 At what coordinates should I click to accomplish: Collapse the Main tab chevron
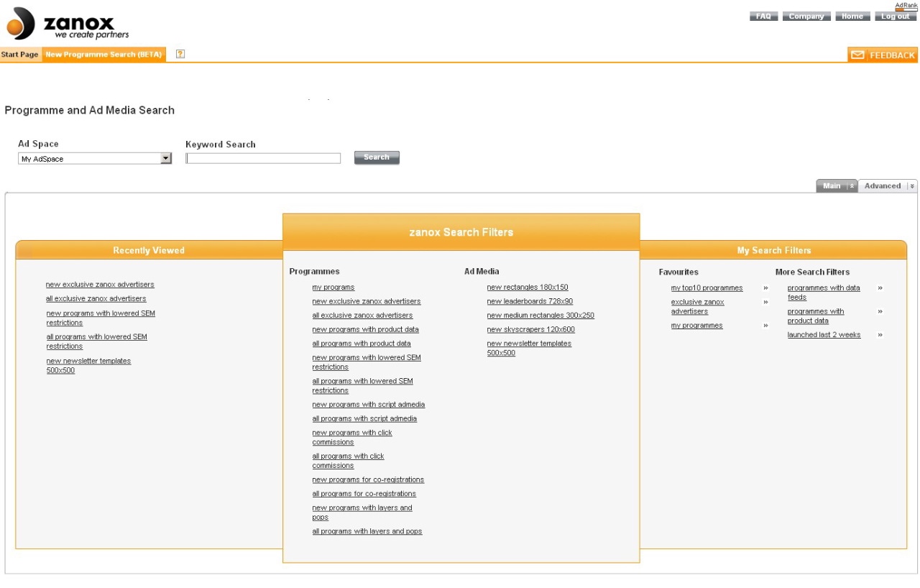click(x=852, y=186)
